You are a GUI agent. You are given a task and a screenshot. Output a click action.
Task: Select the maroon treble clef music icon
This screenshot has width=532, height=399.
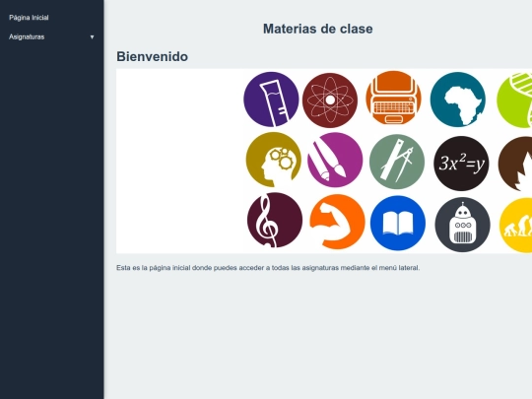point(275,221)
